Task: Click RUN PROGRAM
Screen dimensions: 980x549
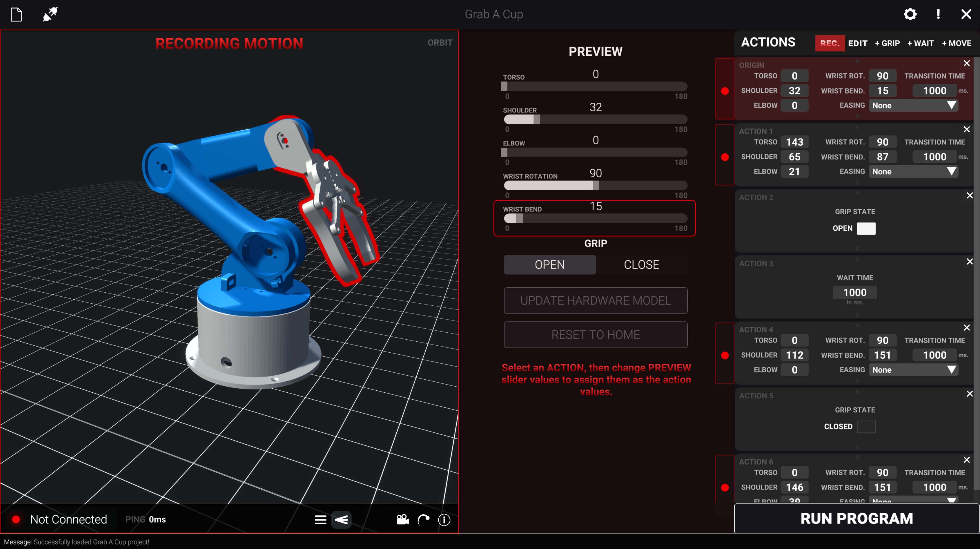Action: (x=856, y=518)
